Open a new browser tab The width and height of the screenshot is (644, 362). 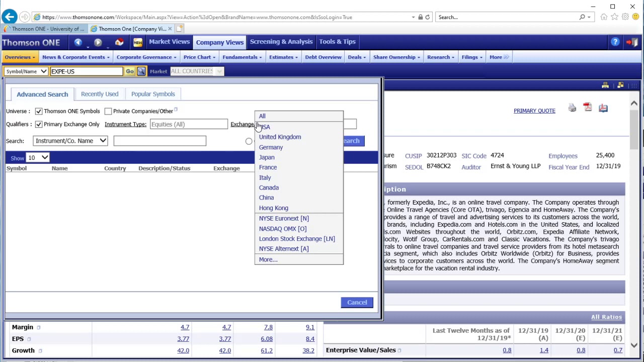tap(181, 29)
